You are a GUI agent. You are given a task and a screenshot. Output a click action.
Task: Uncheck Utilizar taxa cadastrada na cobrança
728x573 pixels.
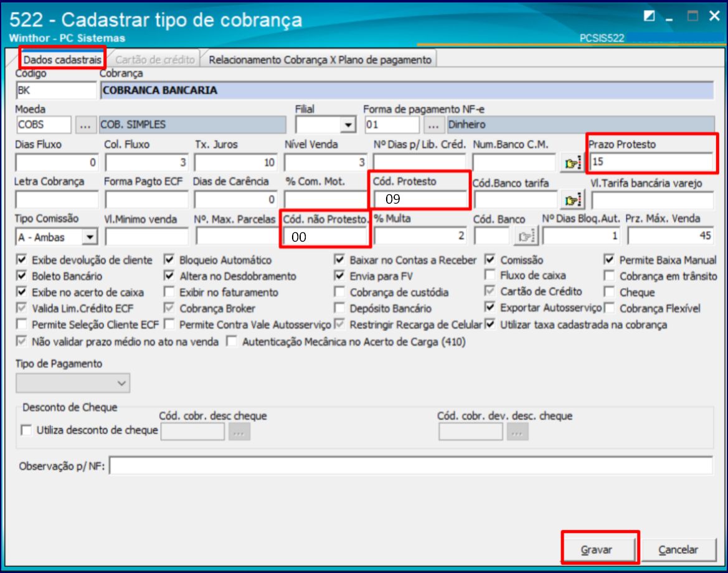pyautogui.click(x=490, y=324)
